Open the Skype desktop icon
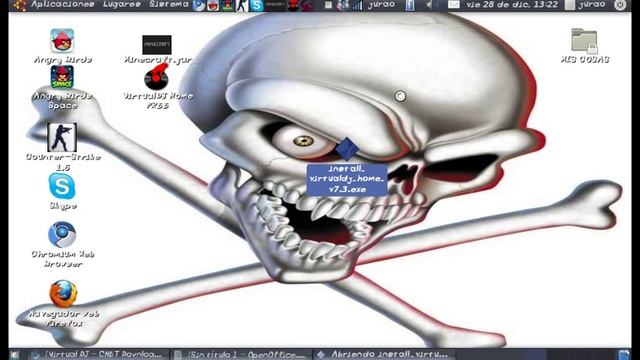 [x=62, y=186]
